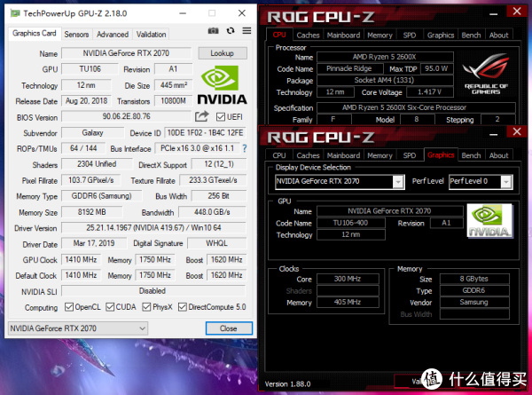The height and width of the screenshot is (395, 532).
Task: Take a screenshot with GPU-Z camera icon
Action: point(213,31)
